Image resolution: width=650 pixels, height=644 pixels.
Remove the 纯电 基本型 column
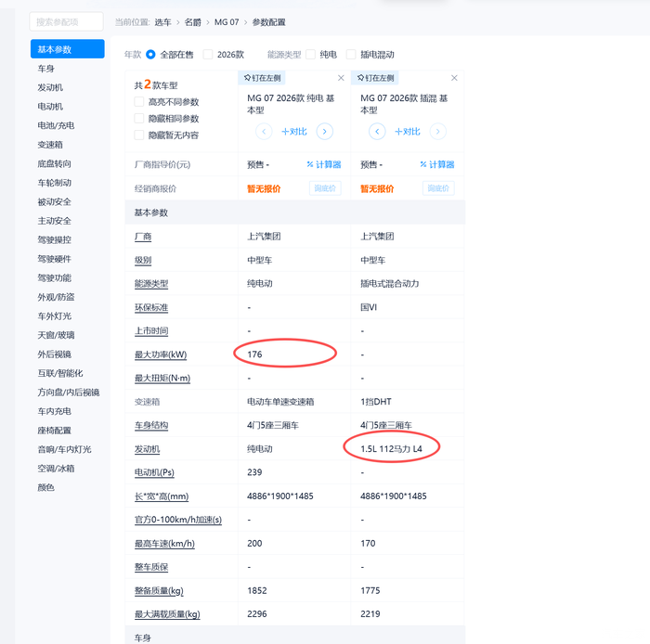[x=341, y=78]
